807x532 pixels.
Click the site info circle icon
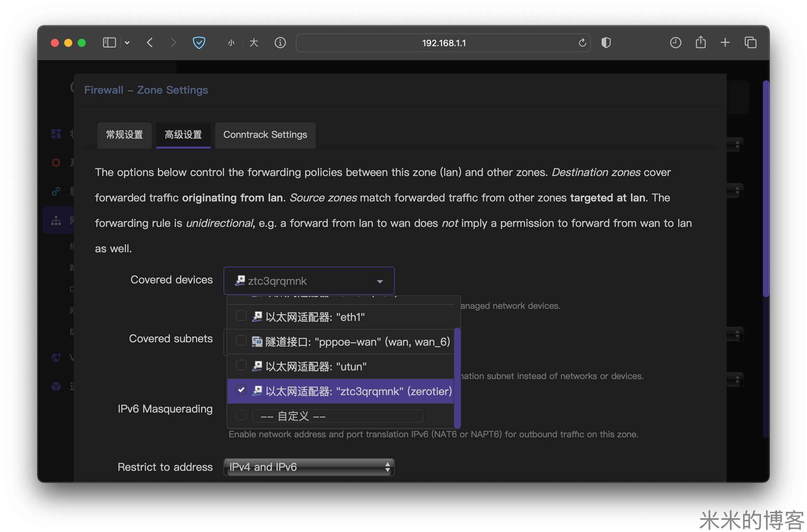(x=280, y=43)
